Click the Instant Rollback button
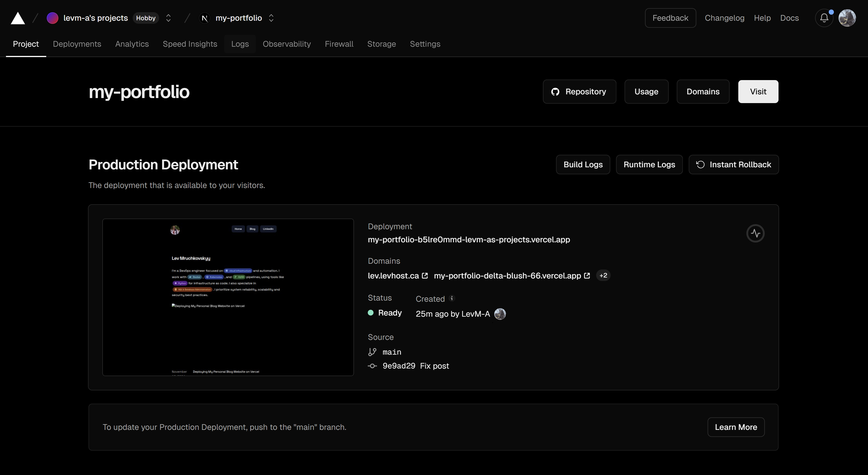The image size is (868, 475). point(733,165)
